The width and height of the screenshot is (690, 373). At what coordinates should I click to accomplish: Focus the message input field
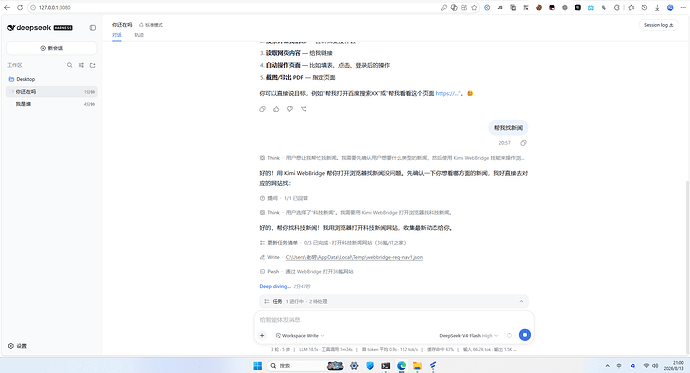(x=393, y=320)
